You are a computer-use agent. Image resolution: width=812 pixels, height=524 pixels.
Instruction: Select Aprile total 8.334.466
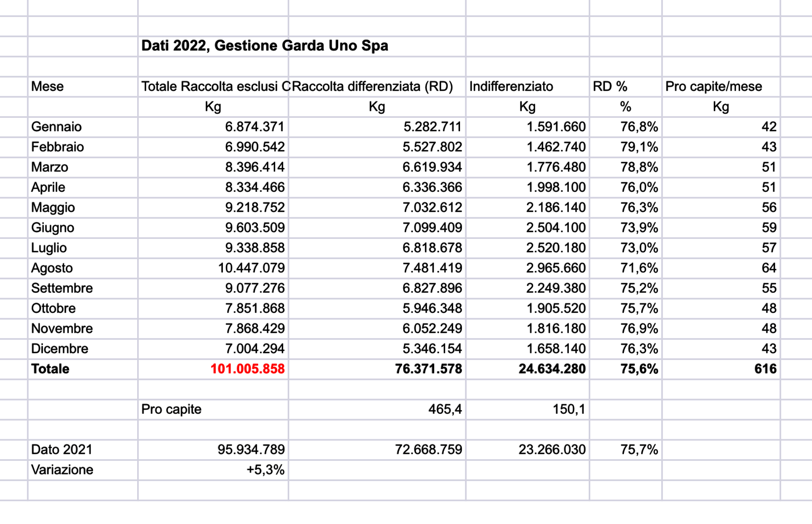coord(255,187)
